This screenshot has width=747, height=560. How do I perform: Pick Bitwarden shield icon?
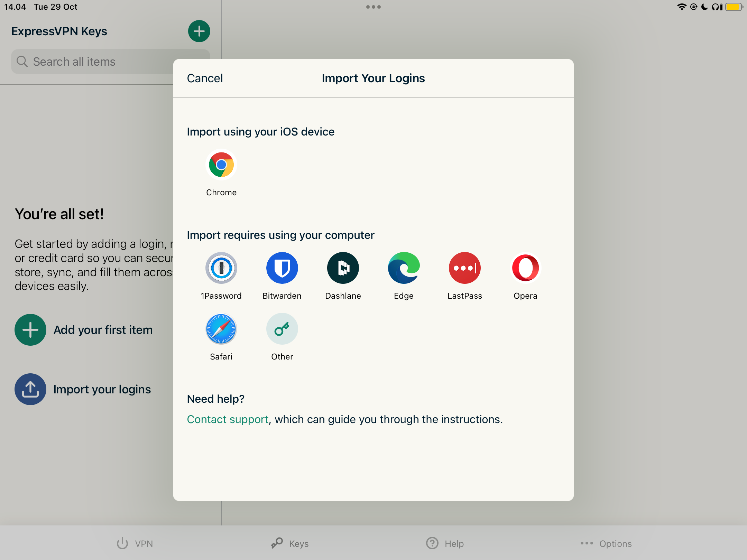[x=282, y=268]
